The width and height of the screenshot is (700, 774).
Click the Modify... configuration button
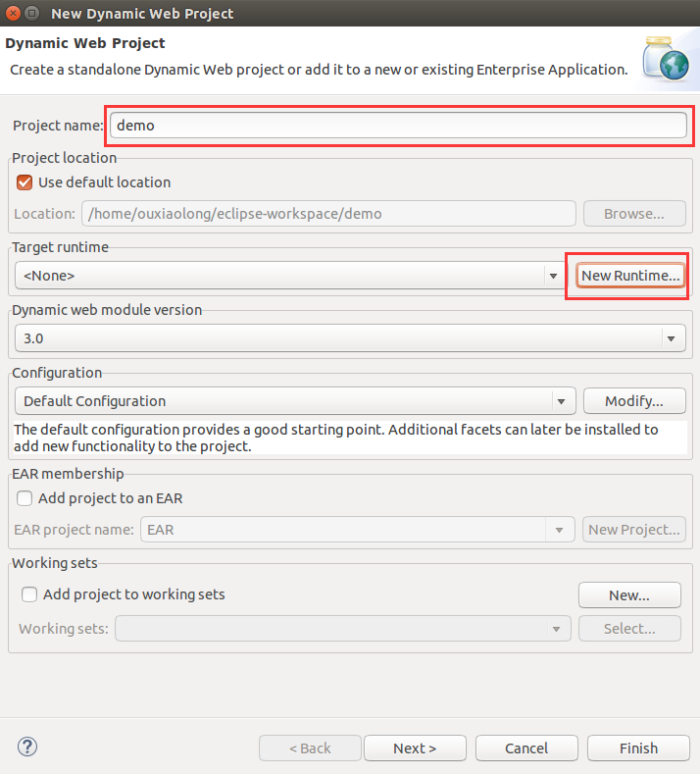(633, 400)
